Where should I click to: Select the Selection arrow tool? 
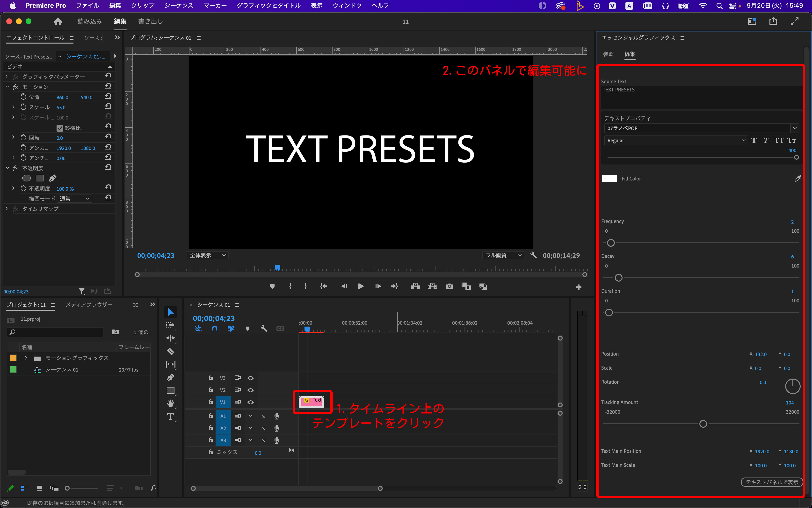tap(170, 312)
